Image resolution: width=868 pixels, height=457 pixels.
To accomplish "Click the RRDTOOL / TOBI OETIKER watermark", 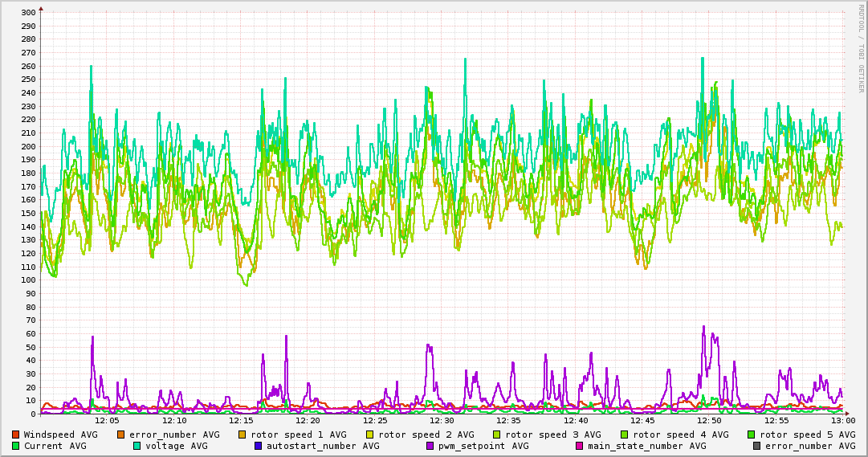I will pyautogui.click(x=861, y=47).
